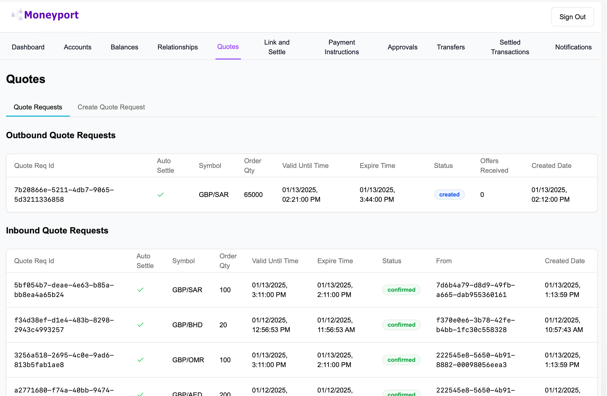The width and height of the screenshot is (607, 396).
Task: Click outbound quote ID 7b20866e-5211-4db7
Action: click(x=64, y=195)
